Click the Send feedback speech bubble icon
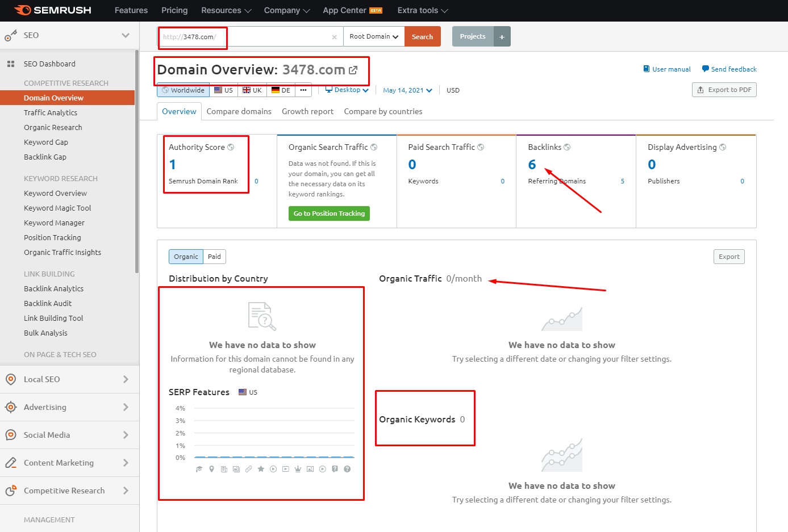 pyautogui.click(x=706, y=69)
